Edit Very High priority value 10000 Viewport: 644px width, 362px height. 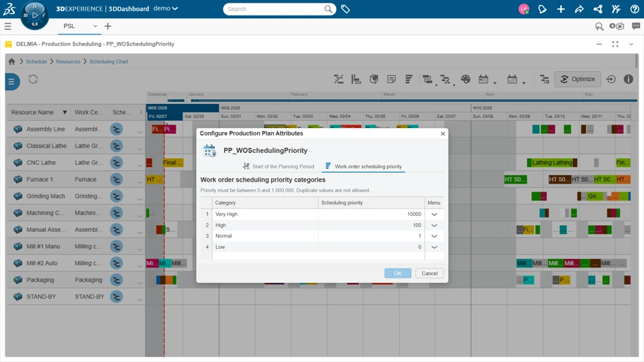371,215
